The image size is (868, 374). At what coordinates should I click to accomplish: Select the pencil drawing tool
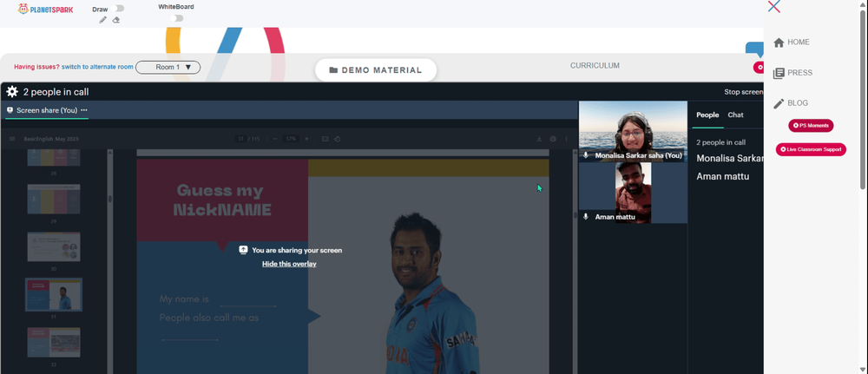coord(103,20)
